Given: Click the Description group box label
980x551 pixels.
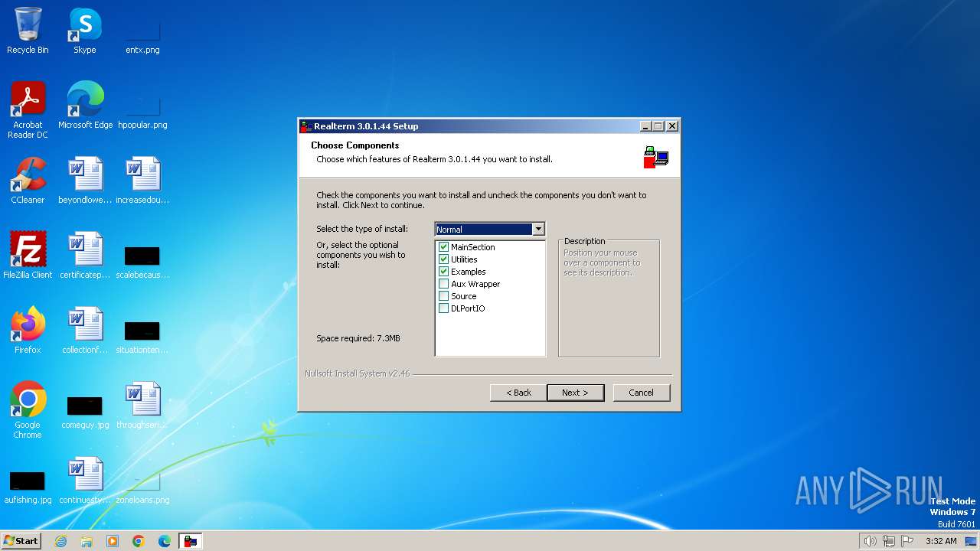Looking at the screenshot, I should 585,241.
